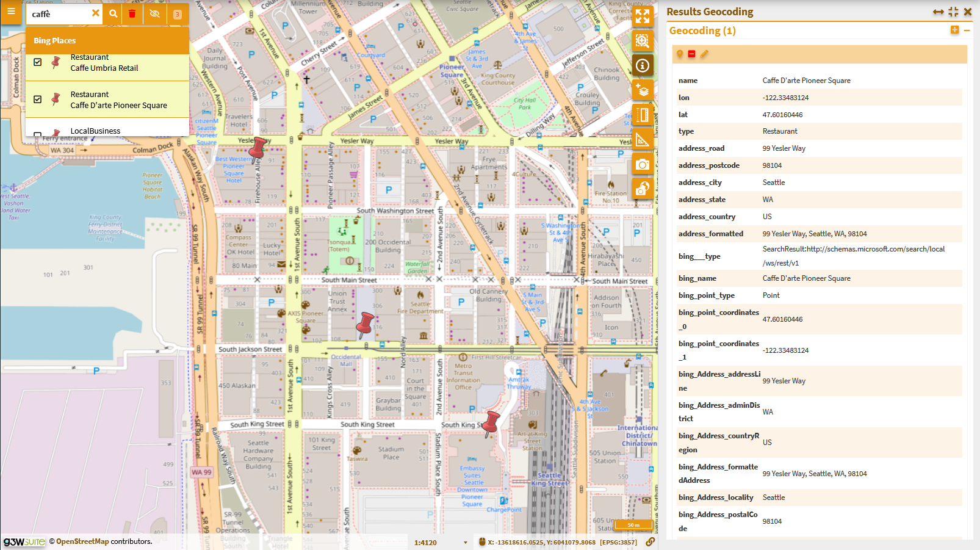Check the LocalBusiness result checkbox
Viewport: 980px width, 550px height.
click(38, 134)
